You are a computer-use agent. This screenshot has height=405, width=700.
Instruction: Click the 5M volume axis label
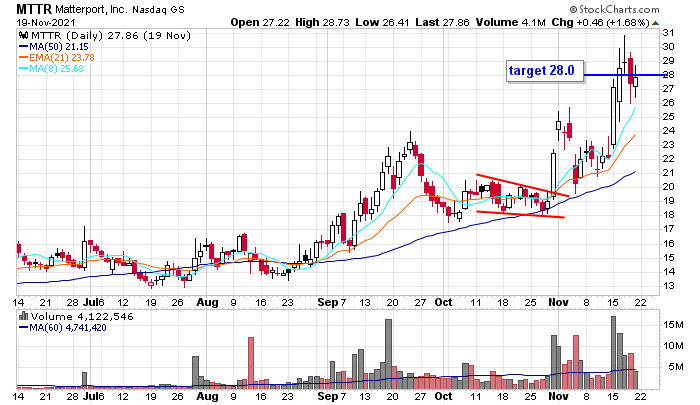coord(675,367)
